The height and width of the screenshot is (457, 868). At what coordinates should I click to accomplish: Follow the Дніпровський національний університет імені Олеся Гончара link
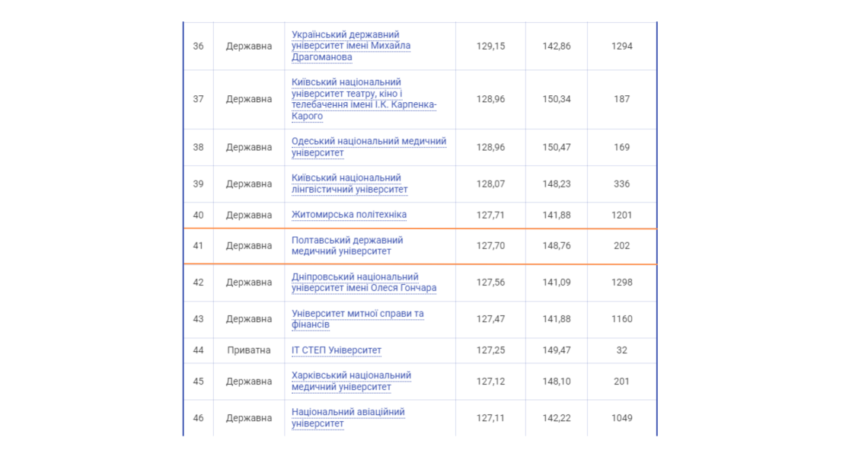click(364, 282)
